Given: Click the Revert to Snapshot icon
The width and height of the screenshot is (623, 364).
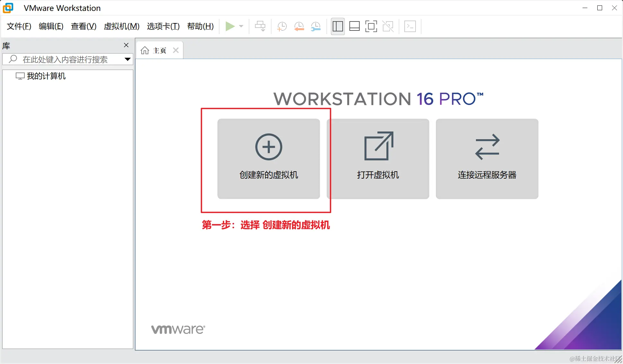Looking at the screenshot, I should [x=299, y=26].
